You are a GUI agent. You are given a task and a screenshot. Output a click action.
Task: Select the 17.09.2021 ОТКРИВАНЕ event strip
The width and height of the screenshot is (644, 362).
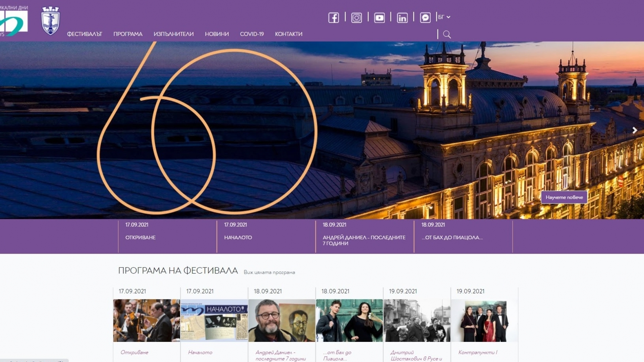[167, 236]
